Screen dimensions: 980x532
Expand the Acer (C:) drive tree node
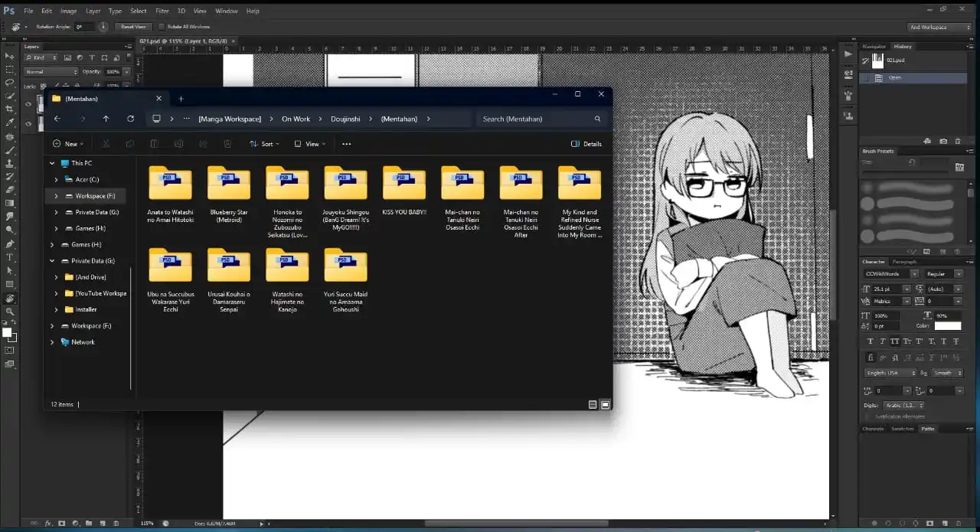(57, 180)
